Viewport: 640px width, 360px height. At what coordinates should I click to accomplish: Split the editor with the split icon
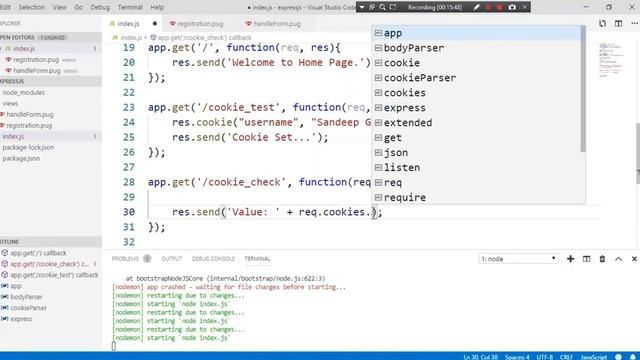coord(618,24)
